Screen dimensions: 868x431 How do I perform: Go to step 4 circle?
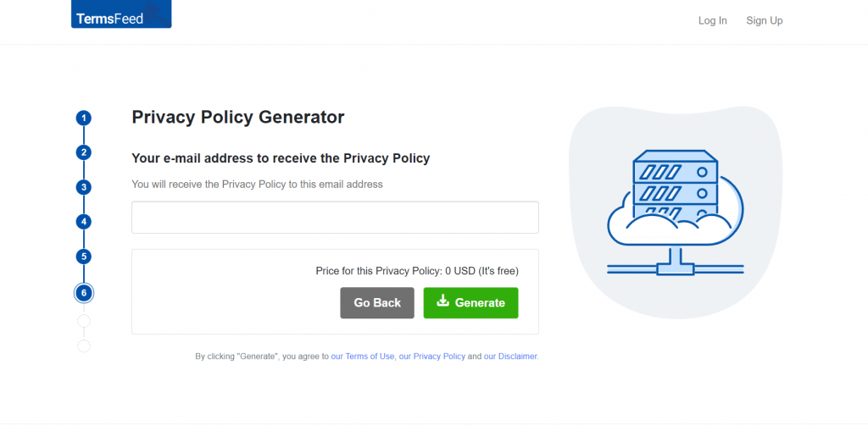(x=84, y=222)
